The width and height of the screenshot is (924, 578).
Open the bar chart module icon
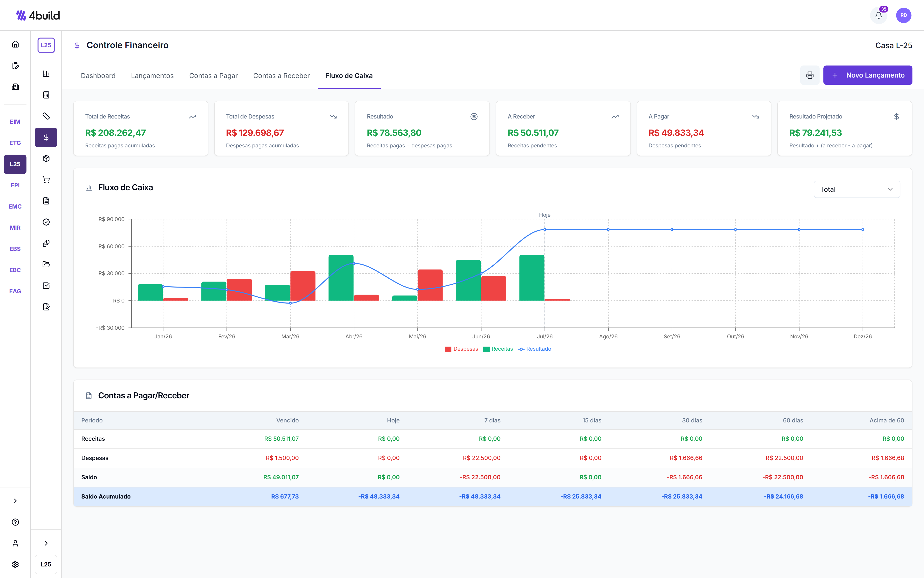46,74
